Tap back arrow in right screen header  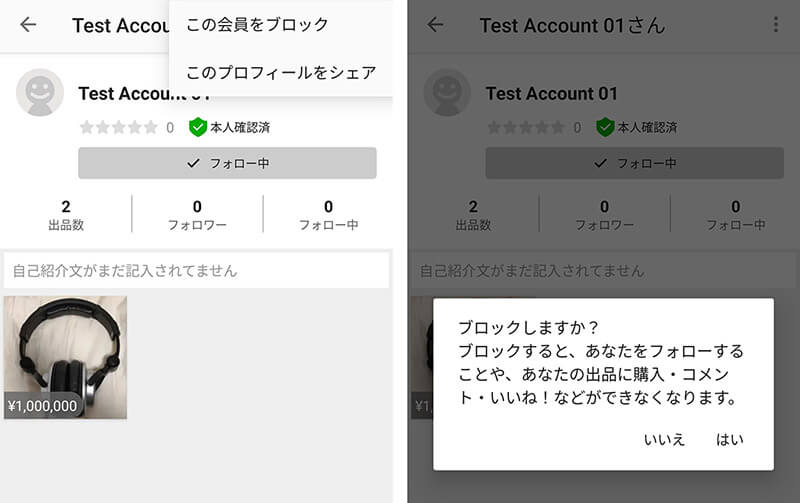[x=435, y=25]
